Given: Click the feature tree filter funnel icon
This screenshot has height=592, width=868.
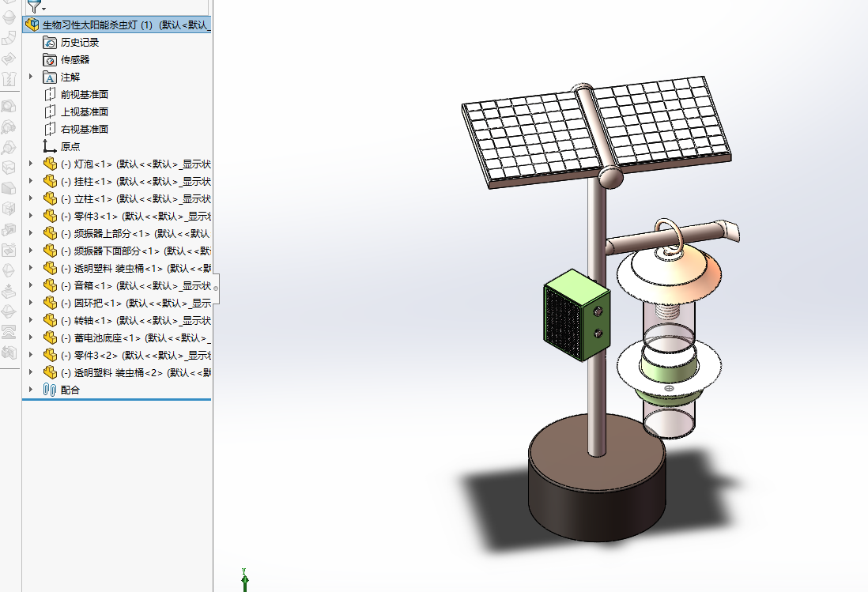Looking at the screenshot, I should (x=33, y=6).
